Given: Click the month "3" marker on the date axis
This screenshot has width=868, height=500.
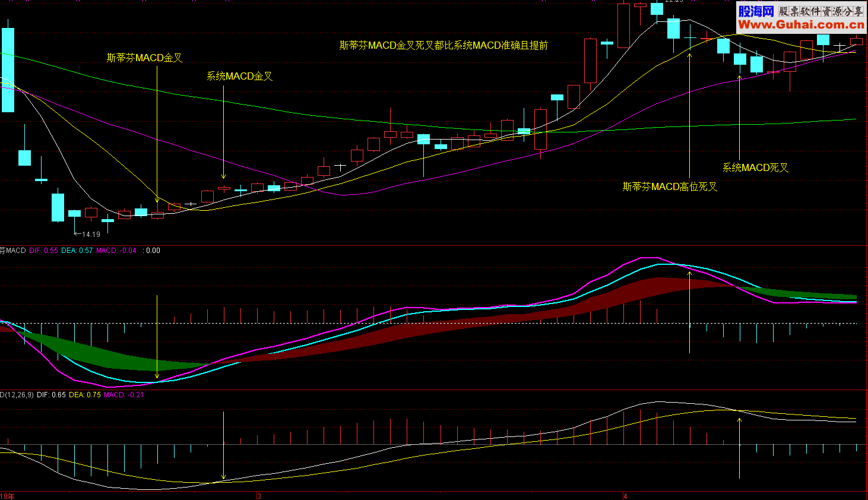Looking at the screenshot, I should tap(259, 496).
